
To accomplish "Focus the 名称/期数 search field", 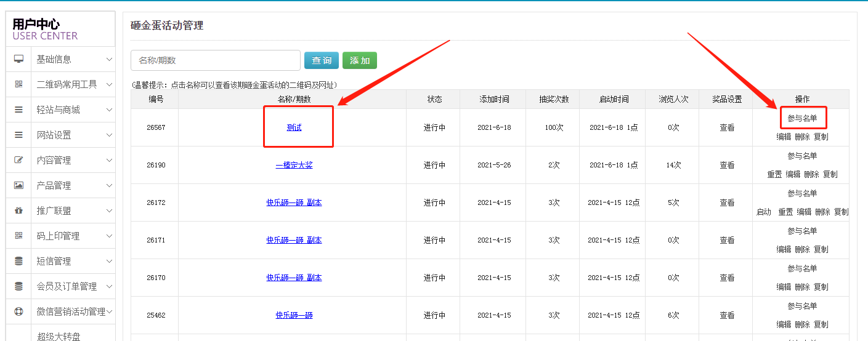I will [x=216, y=60].
